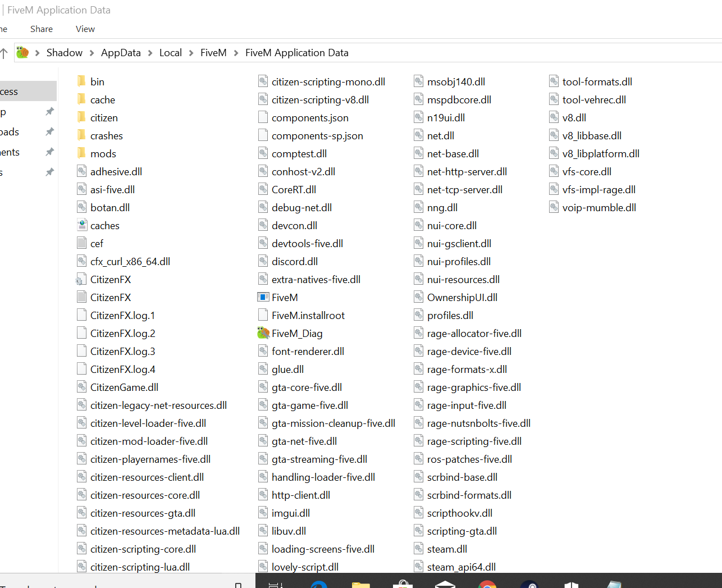Viewport: 722px width, 588px height.
Task: Expand the chevron after AppData in breadcrumb
Action: 150,53
